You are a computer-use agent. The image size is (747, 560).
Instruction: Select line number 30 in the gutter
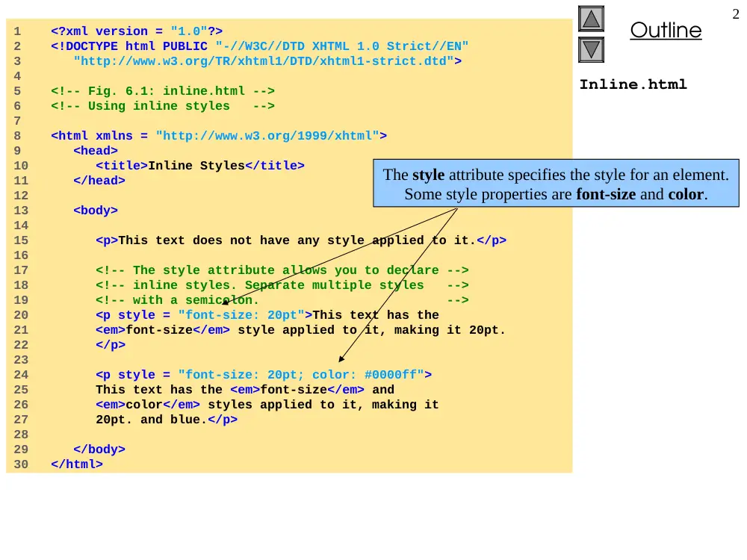click(20, 464)
